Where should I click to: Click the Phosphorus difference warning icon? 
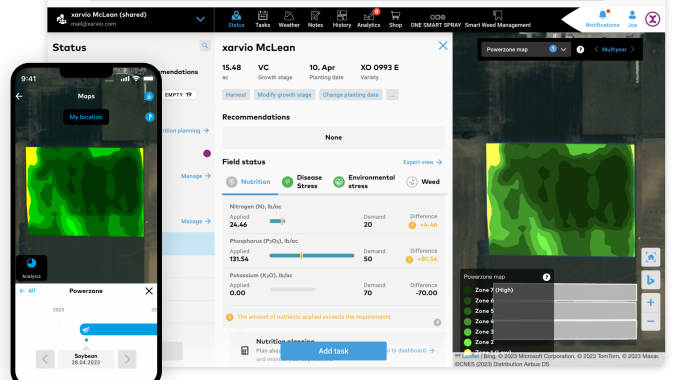click(409, 260)
